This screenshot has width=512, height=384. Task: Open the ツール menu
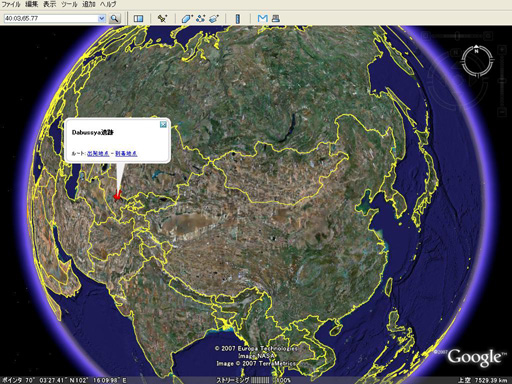(x=69, y=4)
